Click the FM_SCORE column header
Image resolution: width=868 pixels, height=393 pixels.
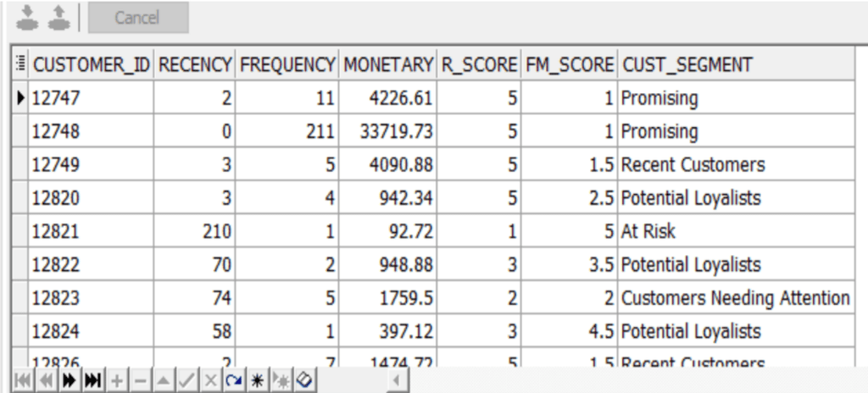(569, 64)
